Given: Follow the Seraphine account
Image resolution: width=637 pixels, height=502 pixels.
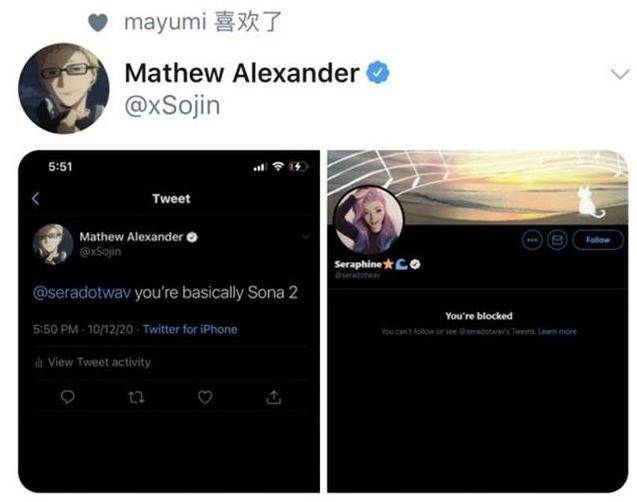Looking at the screenshot, I should coord(598,240).
